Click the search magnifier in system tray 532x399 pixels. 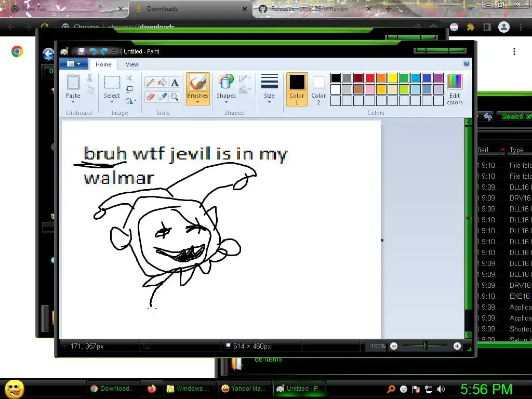[x=391, y=389]
